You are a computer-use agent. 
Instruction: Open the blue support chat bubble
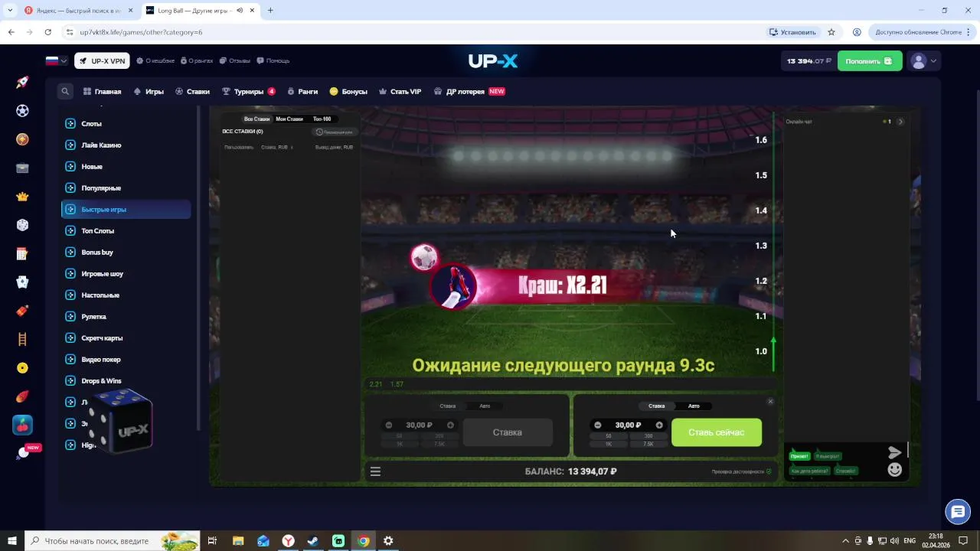click(x=958, y=511)
